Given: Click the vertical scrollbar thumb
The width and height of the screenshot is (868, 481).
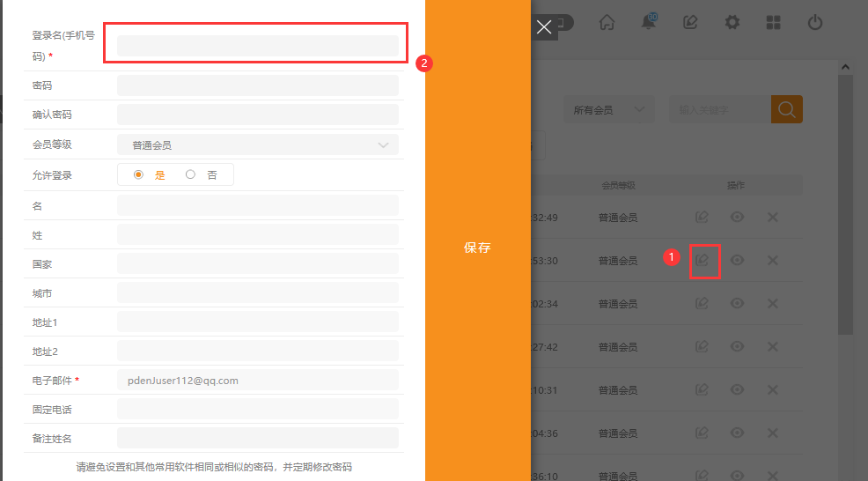Looking at the screenshot, I should [845, 205].
